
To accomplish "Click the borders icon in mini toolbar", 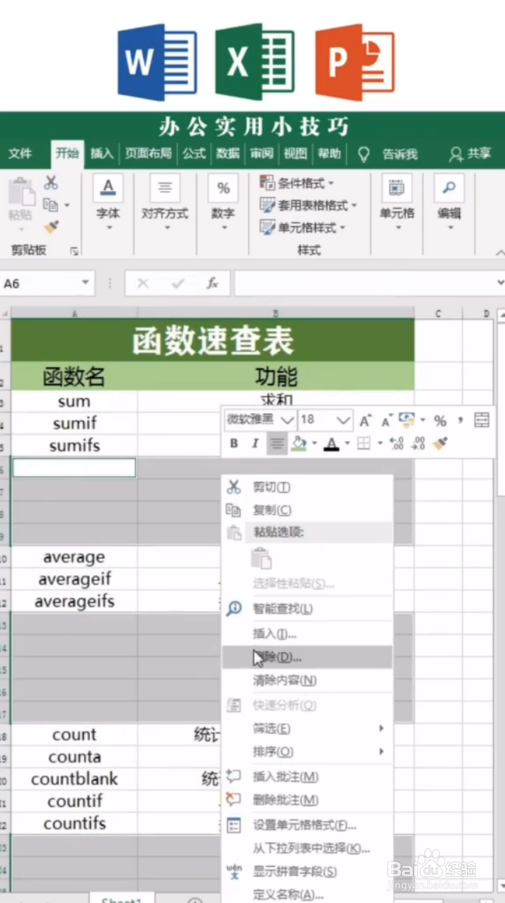I will pos(364,443).
